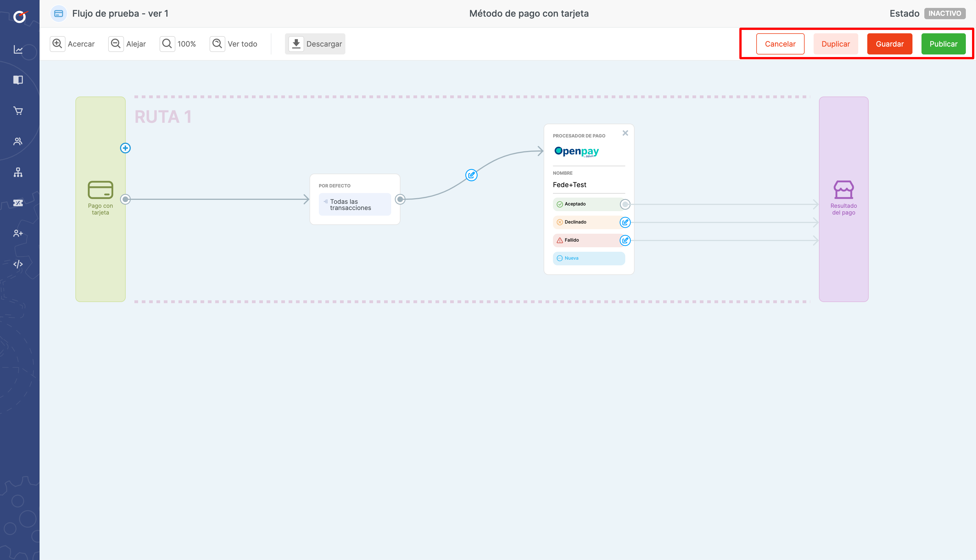Select the Todas las transacciones condition
The height and width of the screenshot is (560, 976).
[x=355, y=205]
